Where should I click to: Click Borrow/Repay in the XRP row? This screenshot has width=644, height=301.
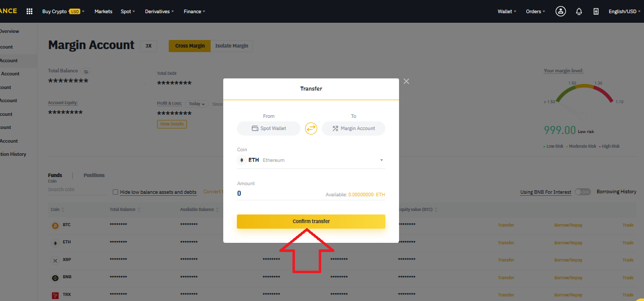click(568, 260)
